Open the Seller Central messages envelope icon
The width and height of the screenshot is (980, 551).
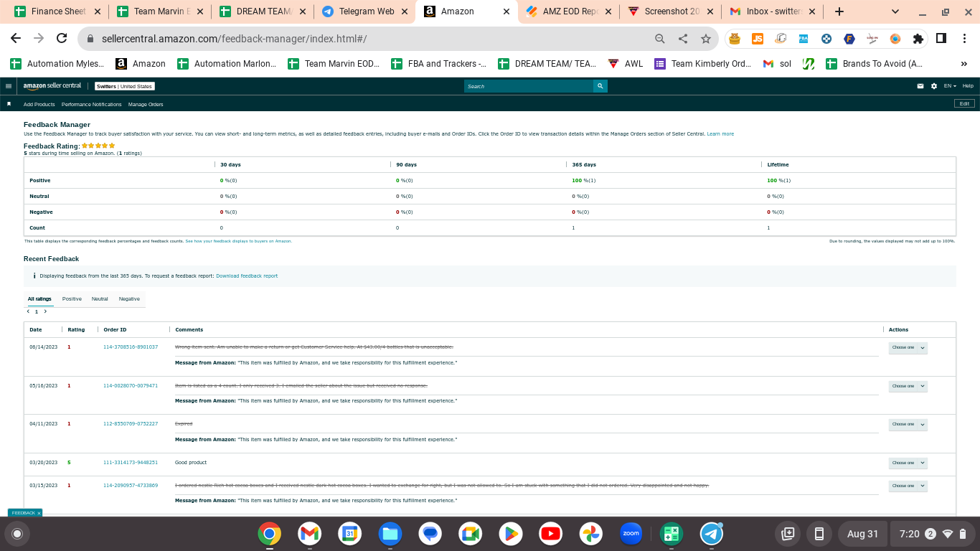coord(920,86)
